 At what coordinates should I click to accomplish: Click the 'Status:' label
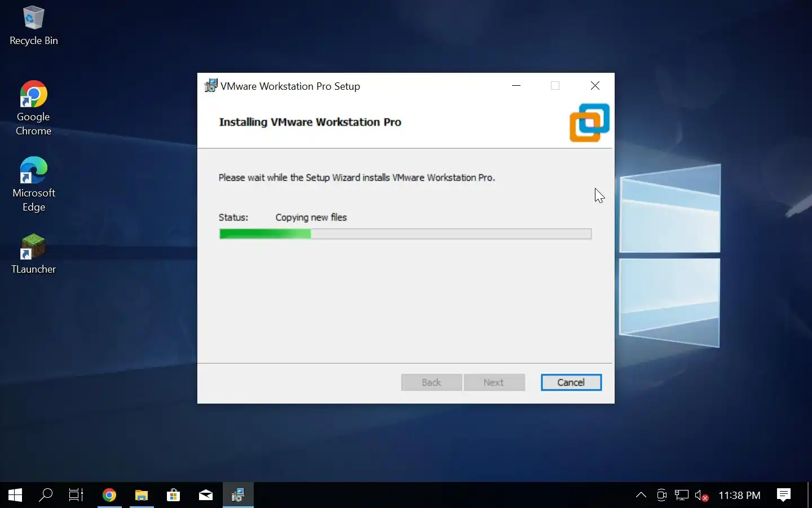233,217
